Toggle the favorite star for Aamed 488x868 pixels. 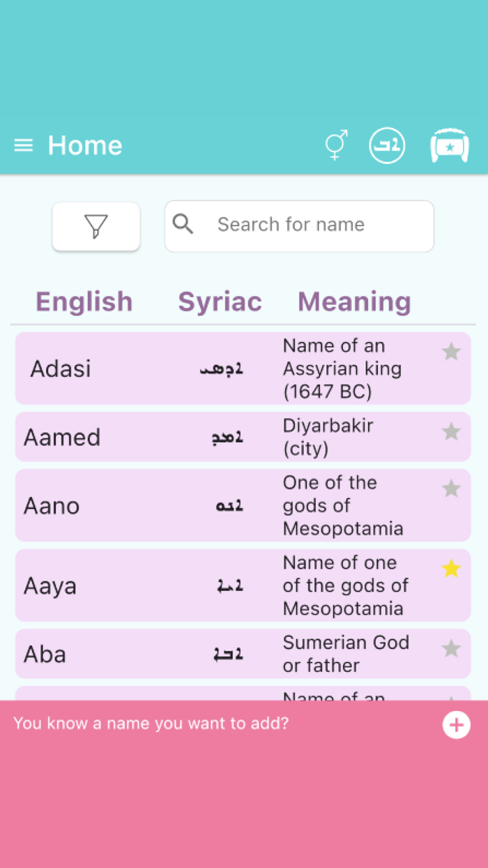(x=451, y=432)
